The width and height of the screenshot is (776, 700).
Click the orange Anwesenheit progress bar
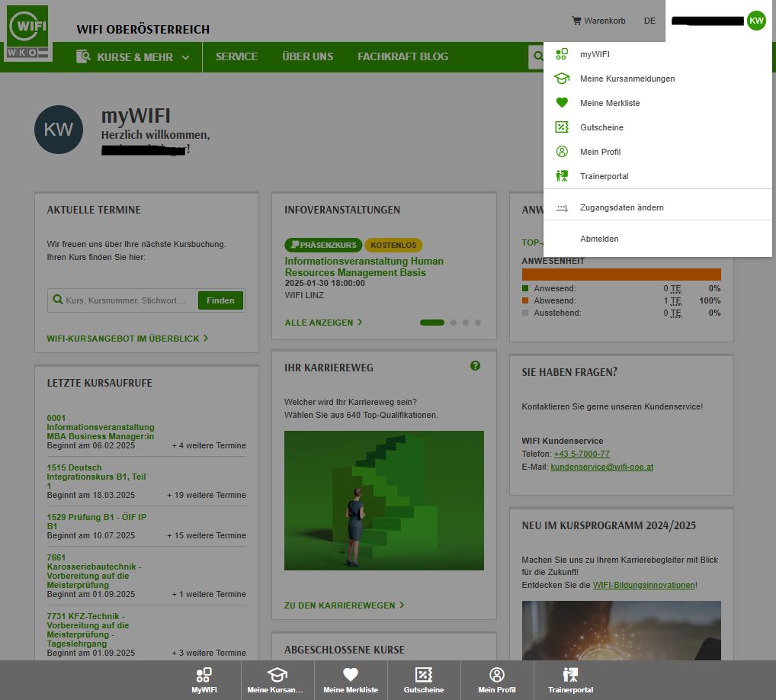tap(621, 275)
